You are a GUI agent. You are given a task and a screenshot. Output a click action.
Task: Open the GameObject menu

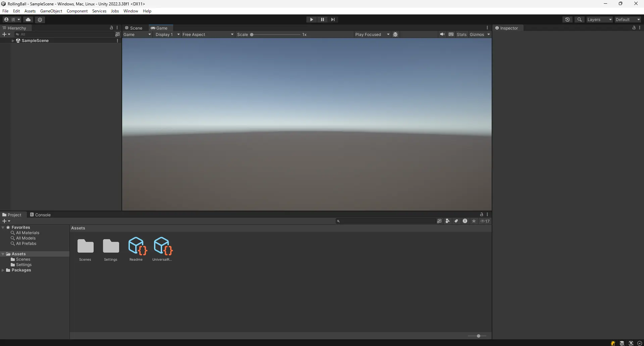51,11
